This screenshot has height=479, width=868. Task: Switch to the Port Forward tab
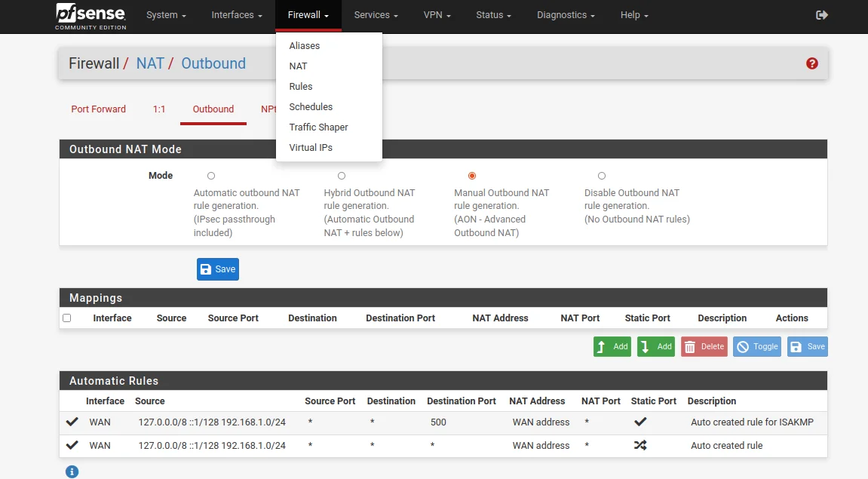[99, 109]
